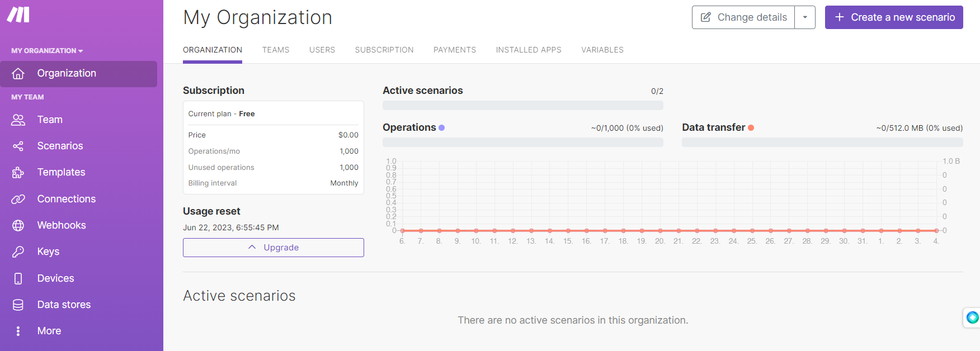Click Change details button

(x=743, y=17)
